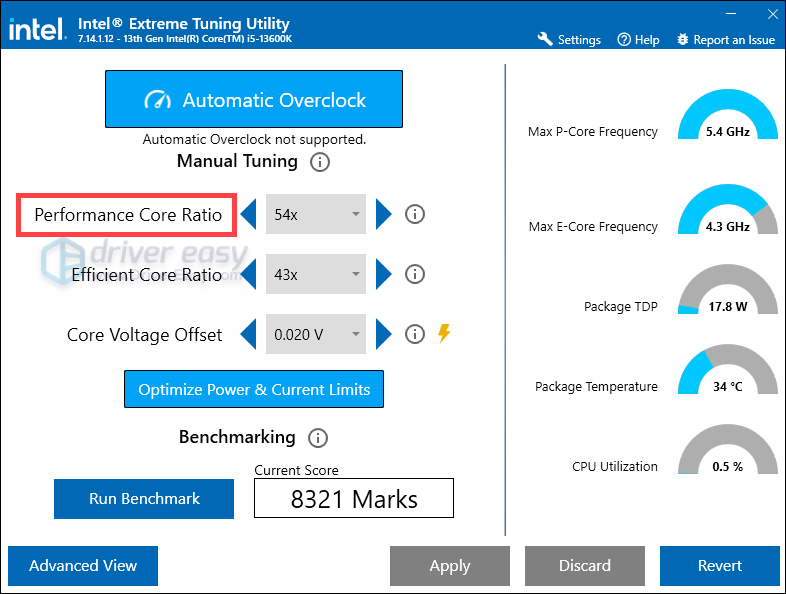The height and width of the screenshot is (594, 786).
Task: Switch to Advanced View
Action: [x=83, y=566]
